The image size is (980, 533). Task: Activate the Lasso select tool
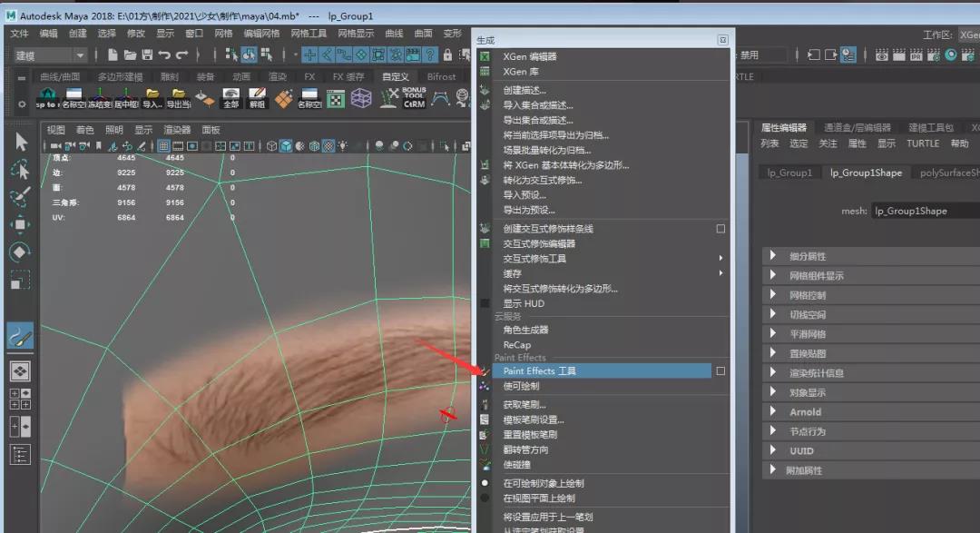[x=20, y=170]
